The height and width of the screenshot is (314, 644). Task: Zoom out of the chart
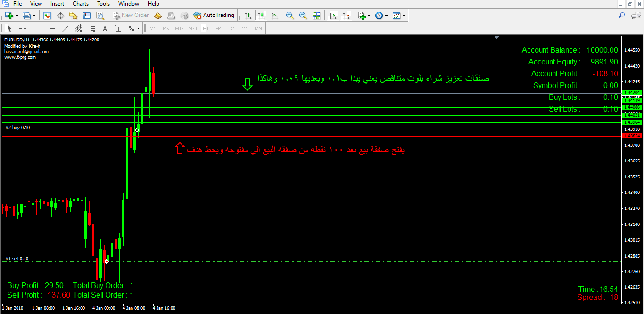click(303, 16)
